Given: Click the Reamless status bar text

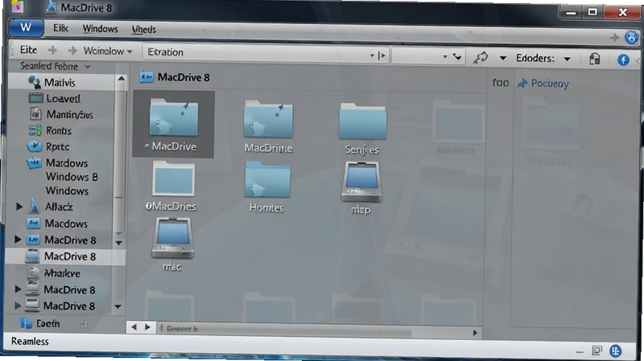Looking at the screenshot, I should coord(30,342).
